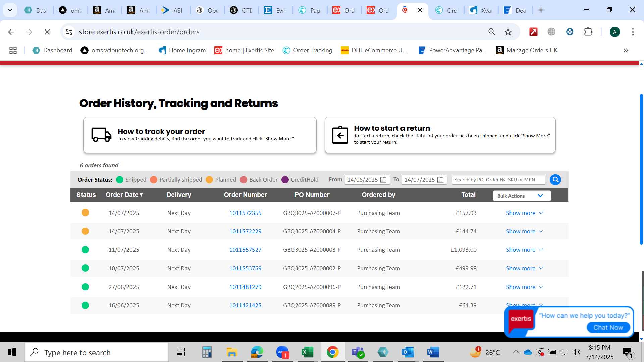Click the blue search magnifier button
This screenshot has height=362, width=644.
click(x=555, y=180)
